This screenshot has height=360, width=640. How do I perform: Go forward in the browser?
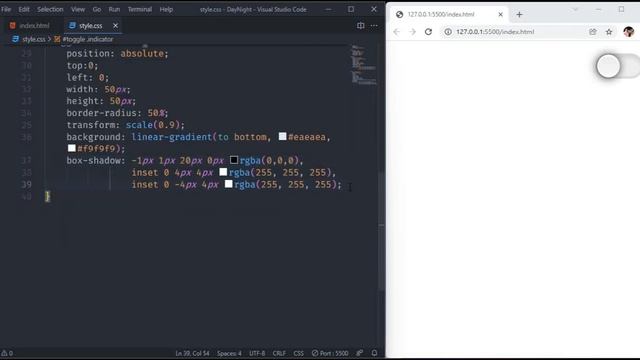(x=413, y=32)
